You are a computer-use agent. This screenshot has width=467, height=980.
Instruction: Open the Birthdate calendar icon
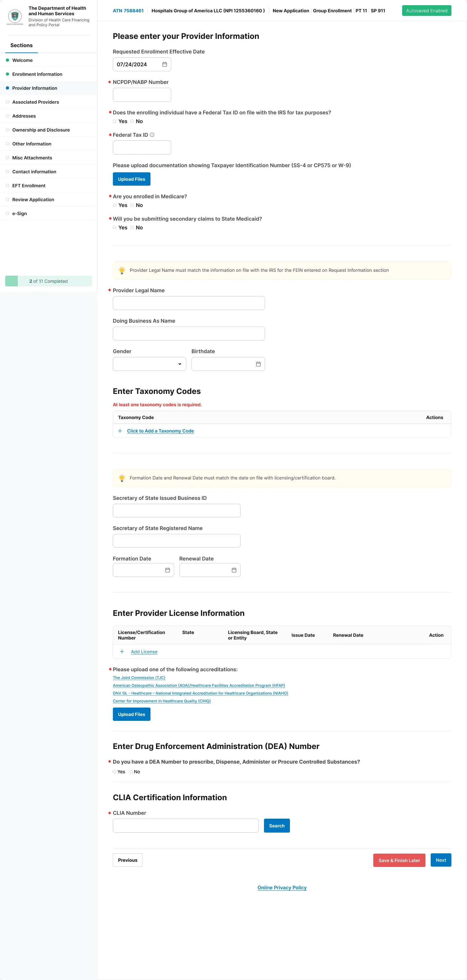click(258, 364)
